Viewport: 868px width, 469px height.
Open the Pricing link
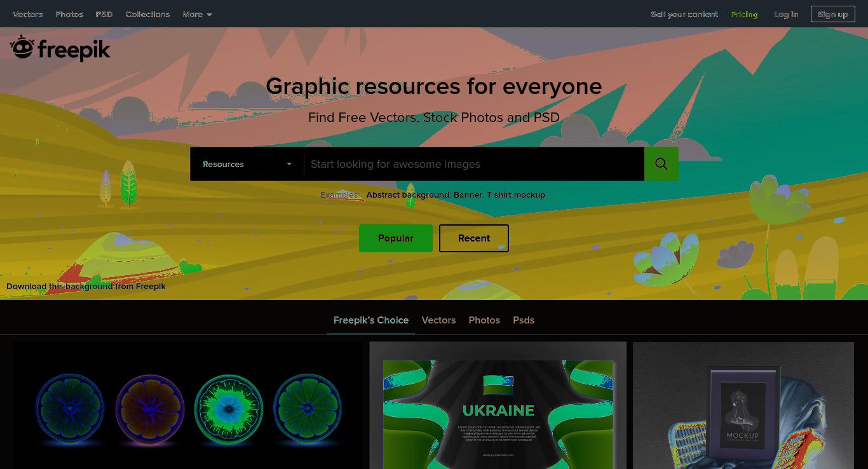(x=744, y=14)
